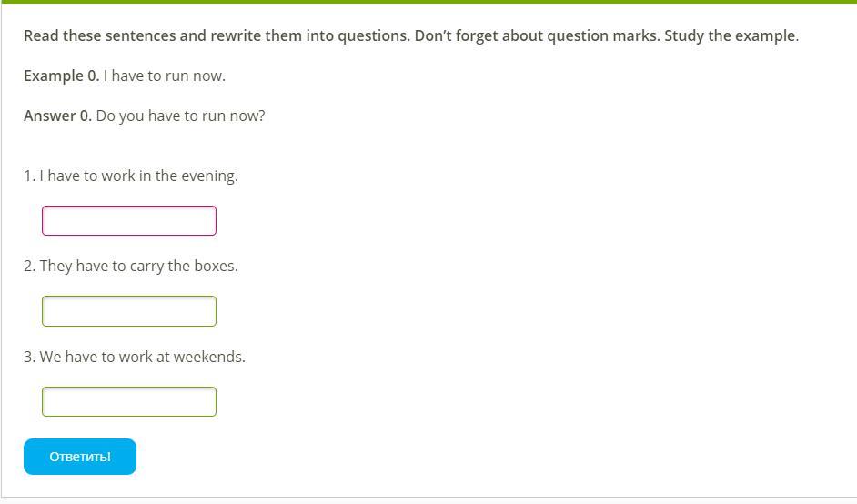Viewport: 857px width, 504px height.
Task: Click the number '1.' before the first sentence
Action: (x=29, y=176)
